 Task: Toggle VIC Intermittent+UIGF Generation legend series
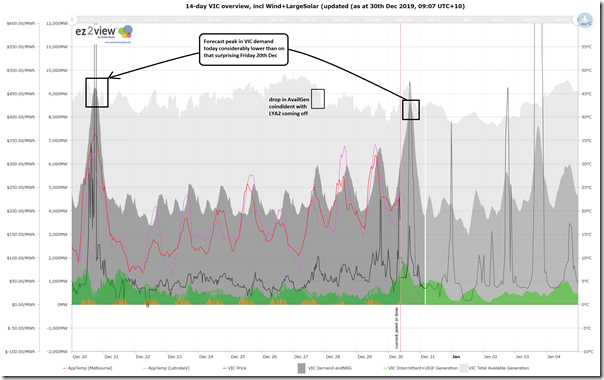420,368
